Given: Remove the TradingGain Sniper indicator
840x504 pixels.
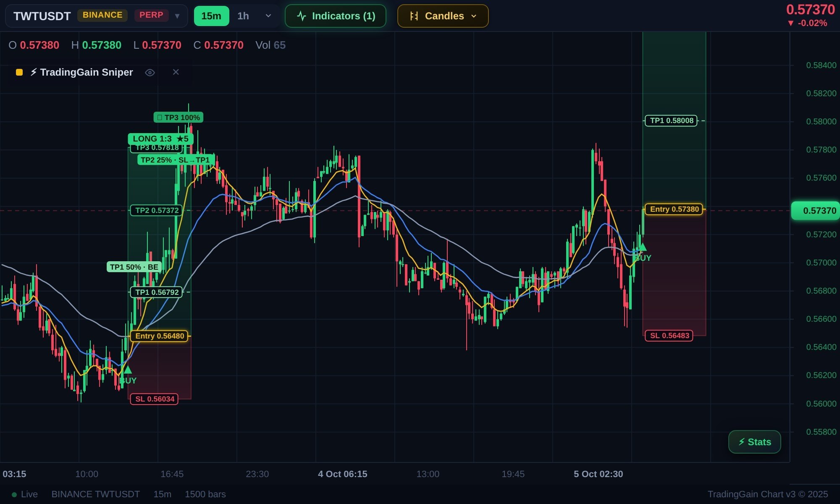Looking at the screenshot, I should click(x=176, y=72).
